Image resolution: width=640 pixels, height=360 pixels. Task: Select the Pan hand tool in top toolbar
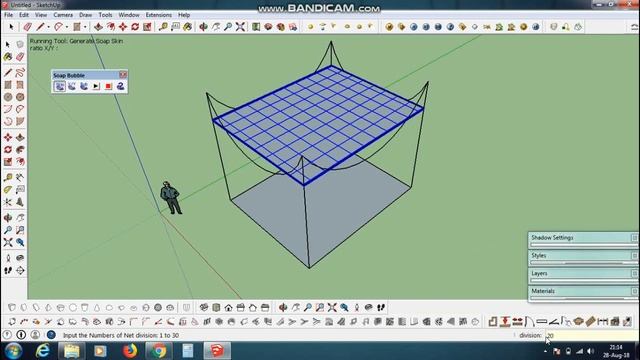[216, 27]
